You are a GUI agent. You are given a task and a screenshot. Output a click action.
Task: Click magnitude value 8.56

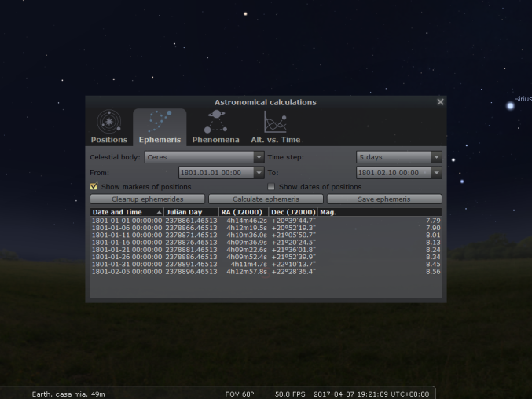[433, 272]
